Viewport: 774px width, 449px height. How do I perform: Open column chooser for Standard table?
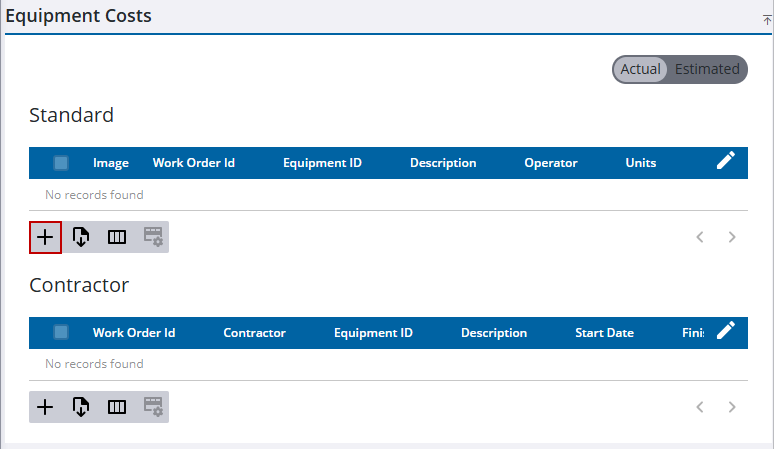(x=117, y=237)
